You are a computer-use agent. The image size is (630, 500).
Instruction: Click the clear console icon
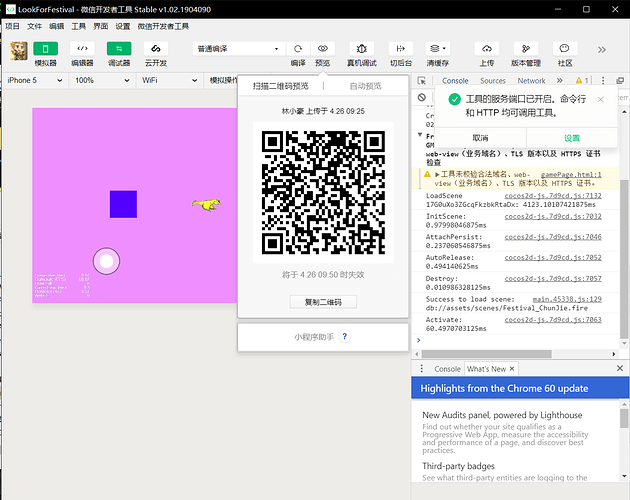coord(421,97)
